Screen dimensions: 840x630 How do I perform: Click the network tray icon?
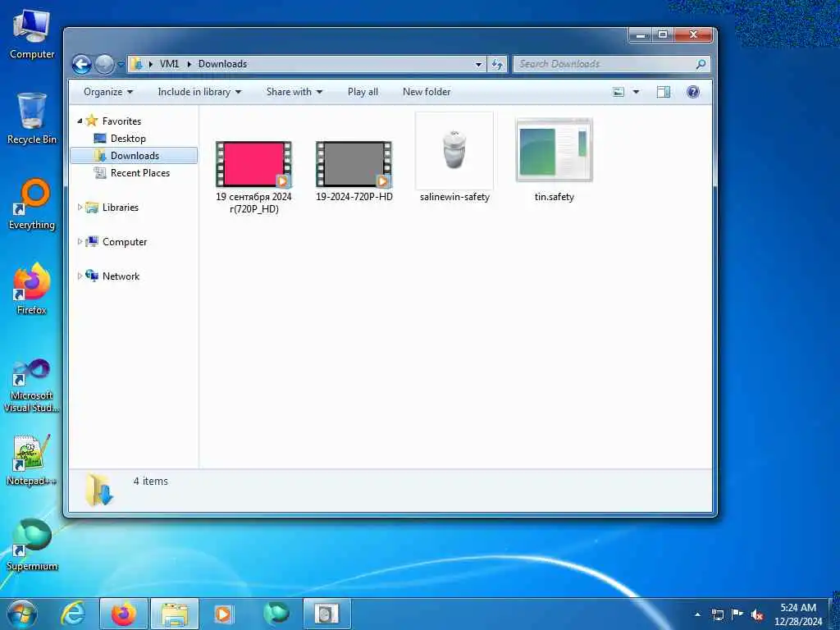(717, 614)
